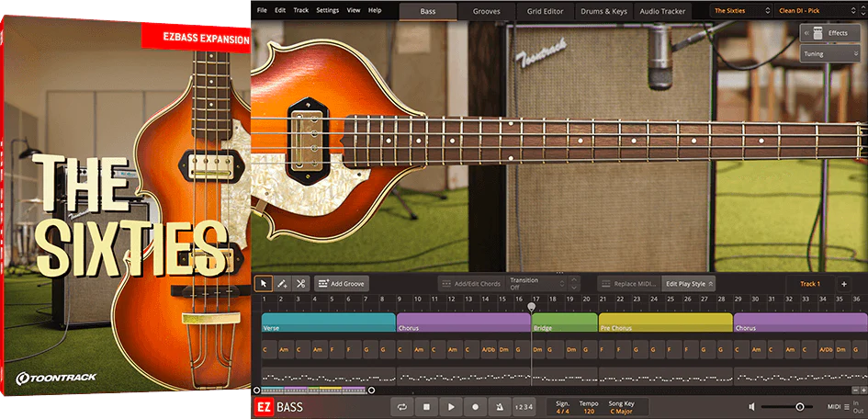Open the Settings menu
The height and width of the screenshot is (419, 868).
[327, 10]
